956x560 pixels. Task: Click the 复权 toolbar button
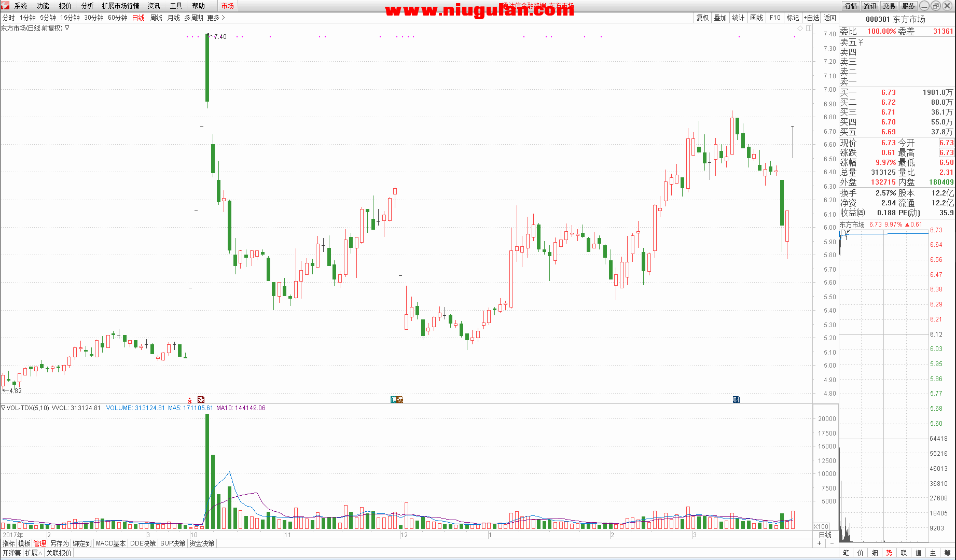[x=703, y=18]
